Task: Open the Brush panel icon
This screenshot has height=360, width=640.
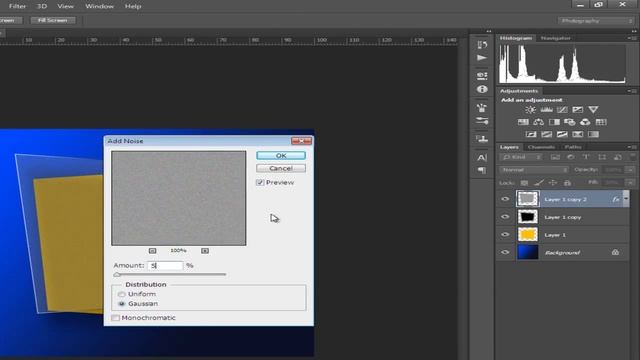Action: (482, 108)
